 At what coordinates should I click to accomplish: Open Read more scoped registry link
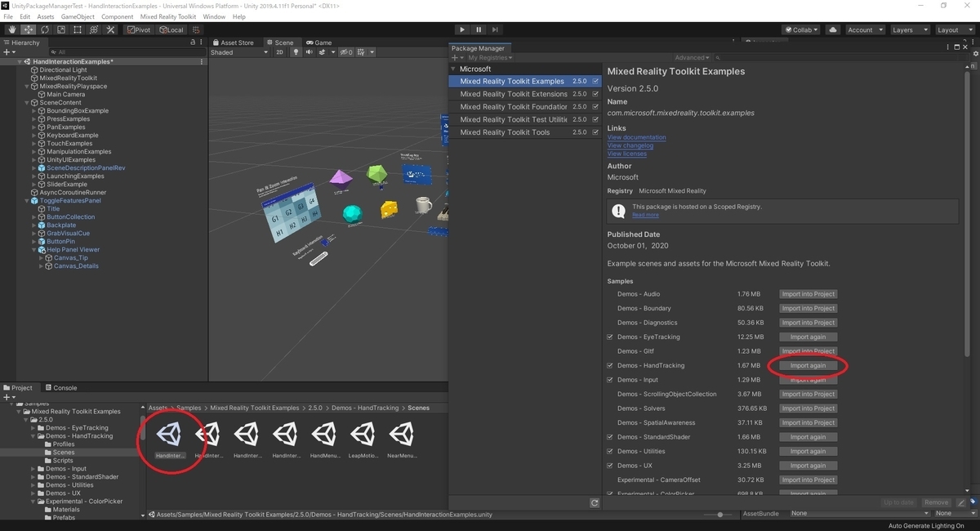pyautogui.click(x=645, y=215)
